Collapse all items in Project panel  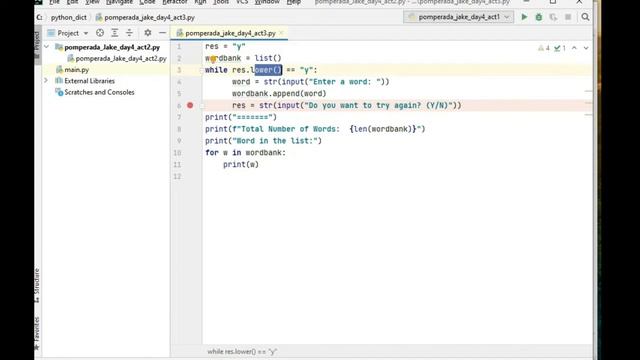click(129, 33)
